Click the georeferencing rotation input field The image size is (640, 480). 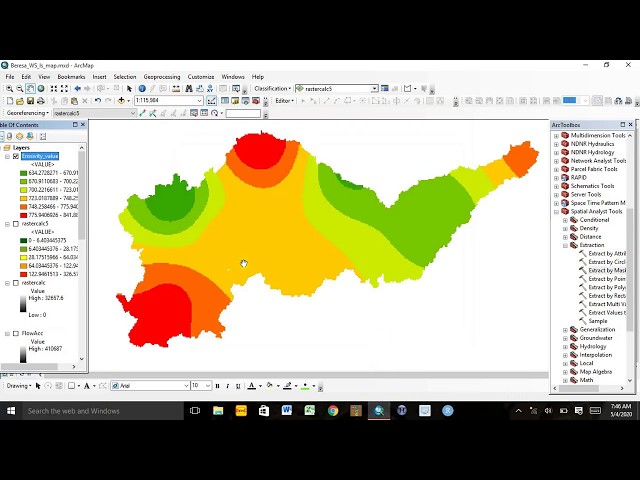pos(243,113)
